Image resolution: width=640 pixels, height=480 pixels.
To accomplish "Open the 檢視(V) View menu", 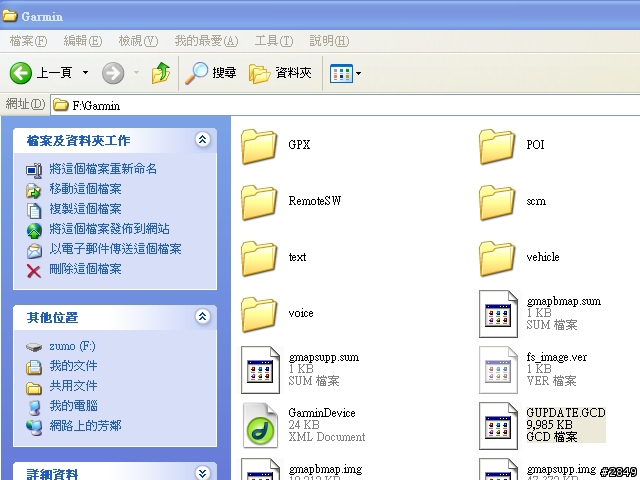I will [138, 41].
